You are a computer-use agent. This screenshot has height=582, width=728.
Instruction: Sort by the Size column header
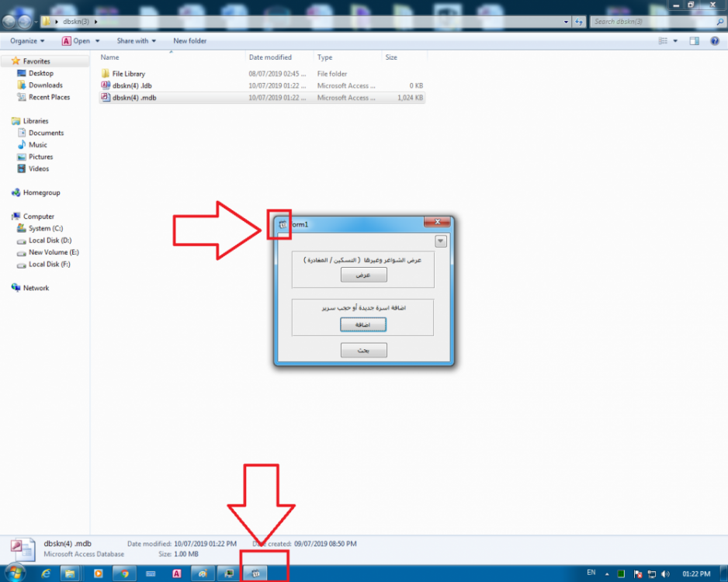(404, 57)
